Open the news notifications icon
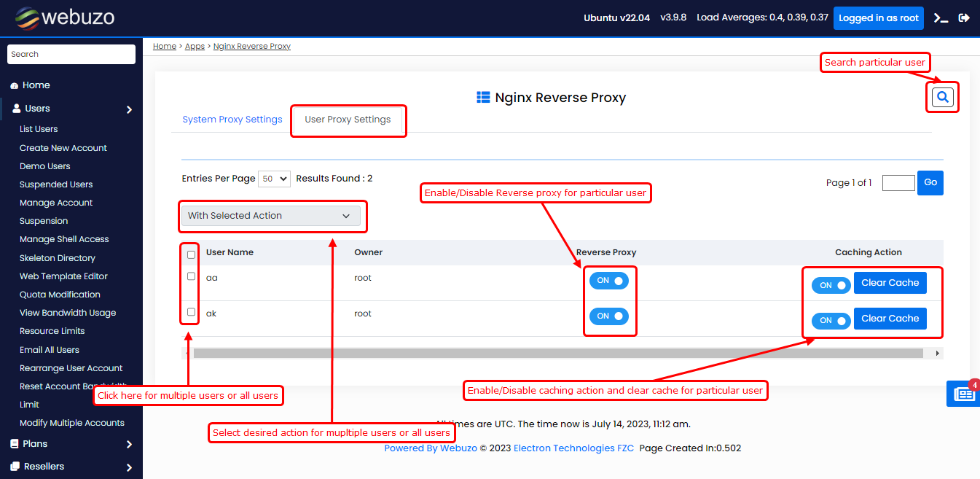The image size is (980, 479). [964, 394]
